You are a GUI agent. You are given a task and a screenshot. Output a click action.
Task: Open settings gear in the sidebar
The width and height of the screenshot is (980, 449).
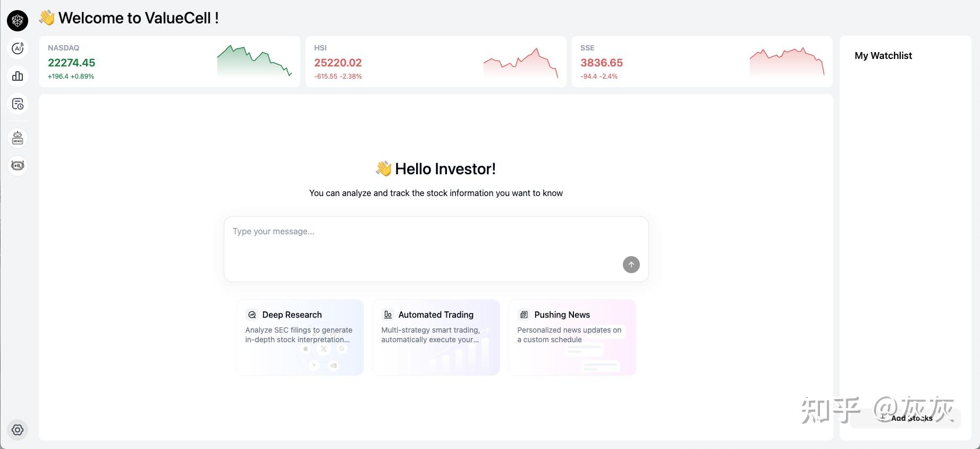coord(18,430)
